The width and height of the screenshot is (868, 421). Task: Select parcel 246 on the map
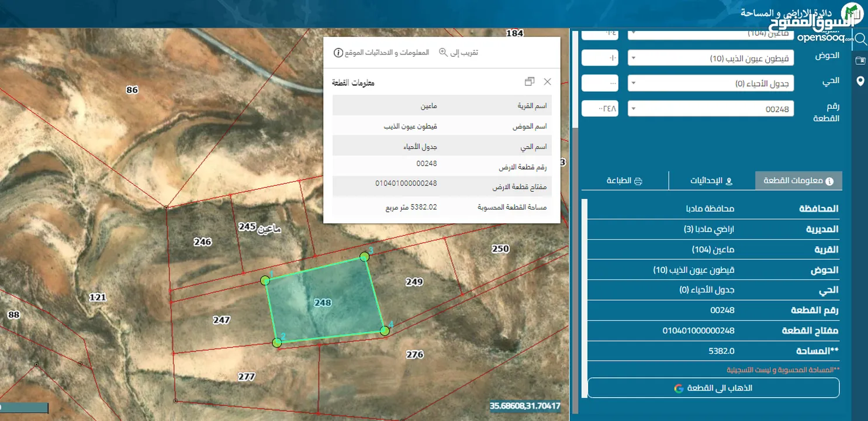point(202,241)
